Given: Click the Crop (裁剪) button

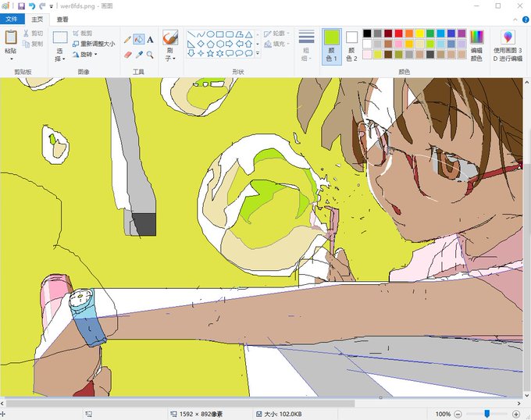Looking at the screenshot, I should coord(82,33).
